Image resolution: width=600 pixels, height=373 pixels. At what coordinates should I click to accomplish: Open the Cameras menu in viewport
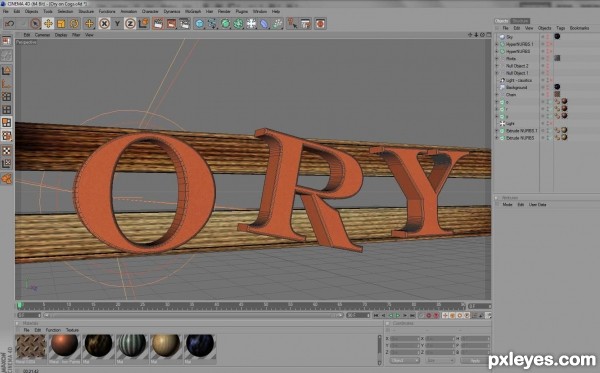coord(42,35)
